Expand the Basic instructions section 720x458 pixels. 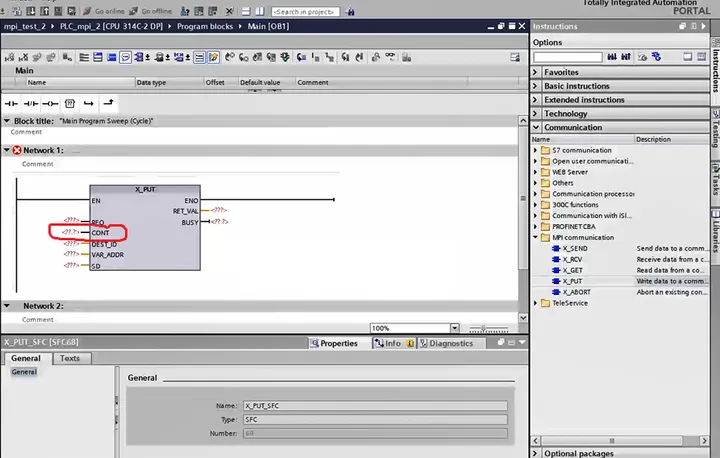535,86
